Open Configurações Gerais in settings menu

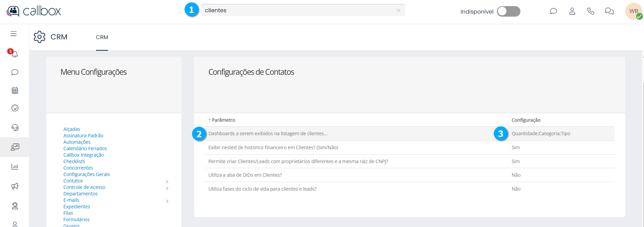click(87, 174)
